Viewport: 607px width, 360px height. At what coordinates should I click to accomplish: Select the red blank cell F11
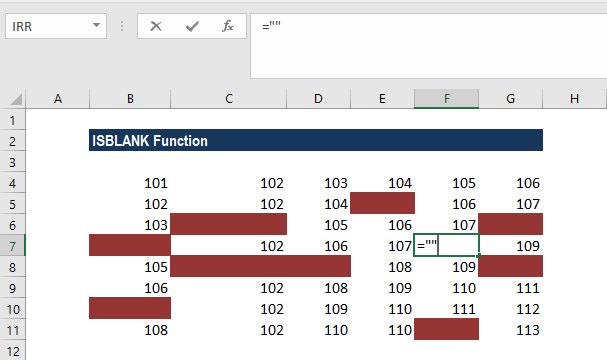446,329
